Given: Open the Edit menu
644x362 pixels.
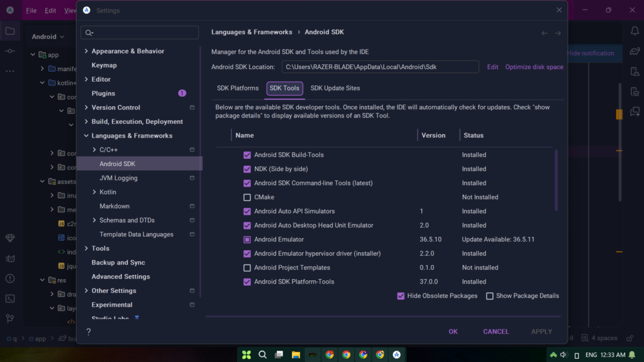Looking at the screenshot, I should click(50, 10).
